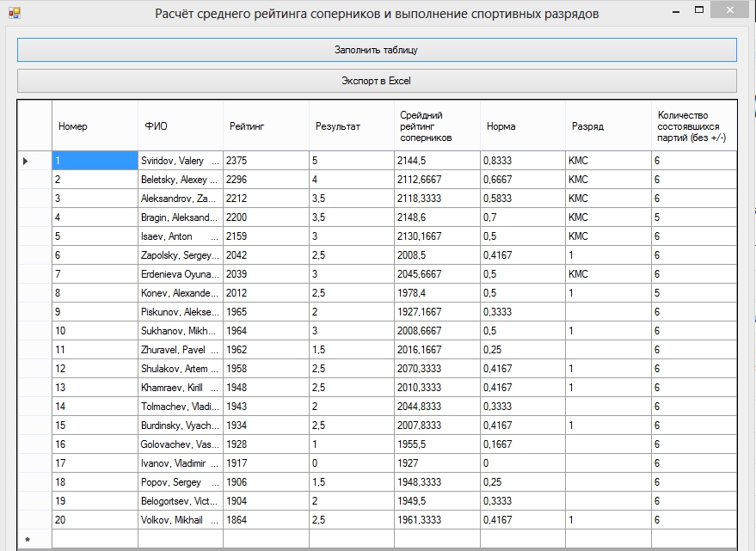Maximize the window
This screenshot has width=756, height=551.
coord(699,9)
